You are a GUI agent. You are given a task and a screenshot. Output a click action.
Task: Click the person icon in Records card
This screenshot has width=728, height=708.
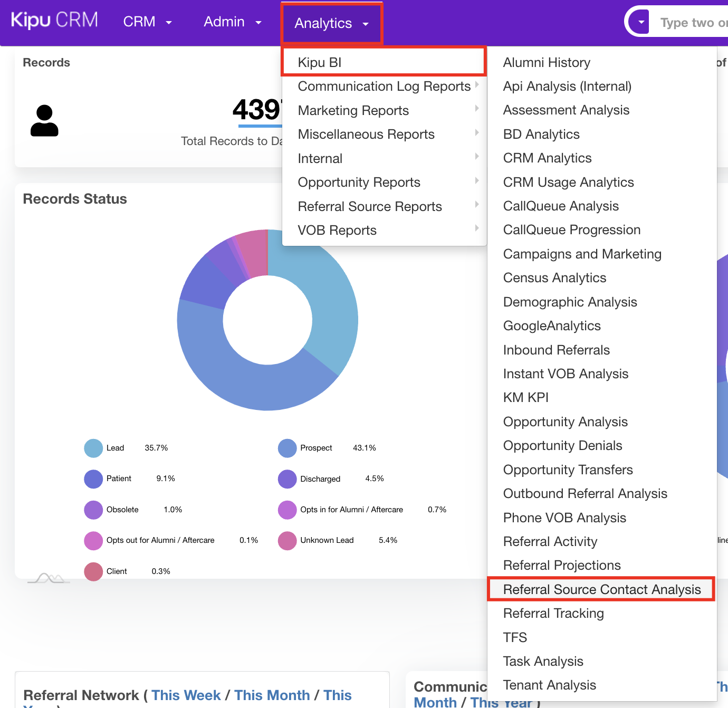click(x=44, y=121)
